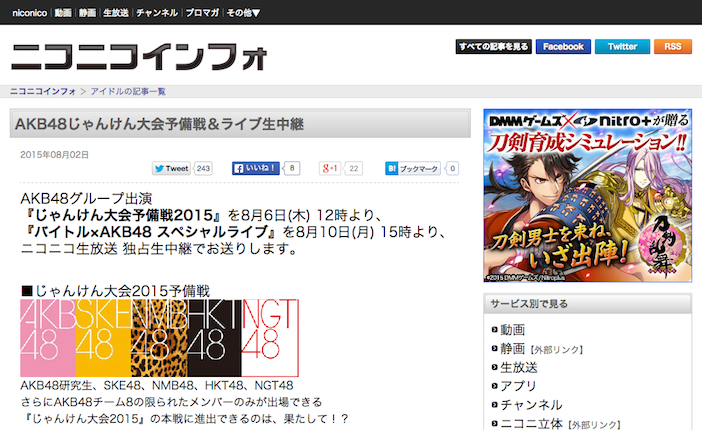The height and width of the screenshot is (430, 702).
Task: Click the 『じゃんけん大会予備戦2015』 bold text
Action: (x=122, y=215)
